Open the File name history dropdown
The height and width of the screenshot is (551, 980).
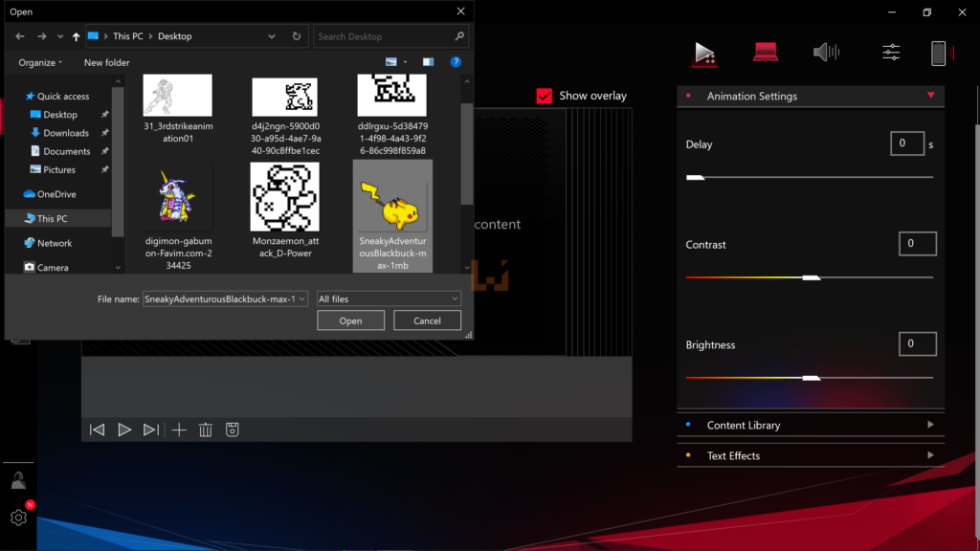301,299
